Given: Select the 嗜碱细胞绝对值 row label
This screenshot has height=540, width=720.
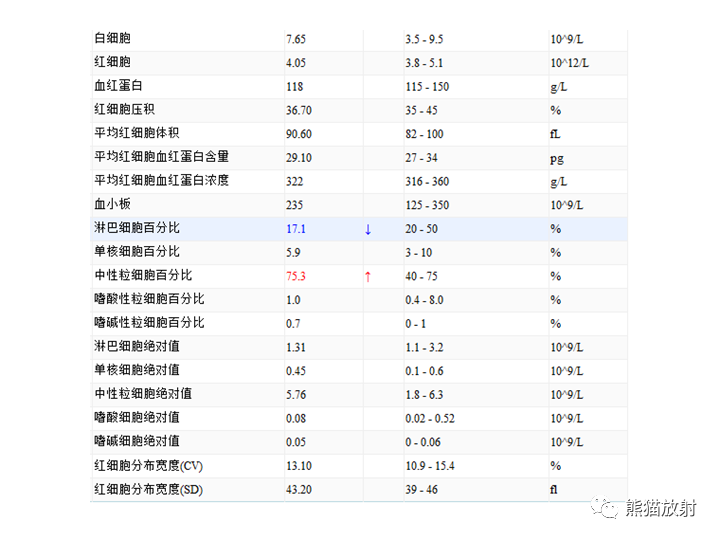Looking at the screenshot, I should click(x=137, y=441).
